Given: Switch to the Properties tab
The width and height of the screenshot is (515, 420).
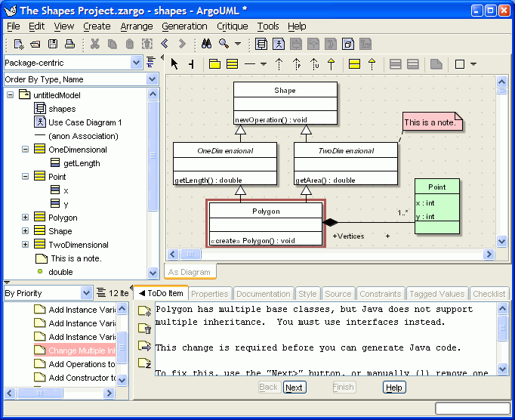Looking at the screenshot, I should click(x=209, y=294).
